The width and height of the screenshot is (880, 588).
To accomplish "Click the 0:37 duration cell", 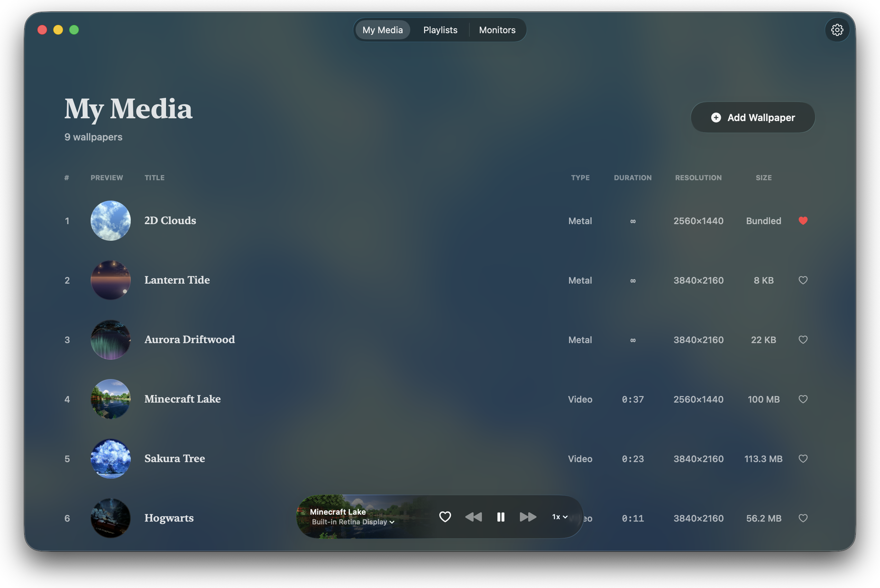I will (x=633, y=399).
